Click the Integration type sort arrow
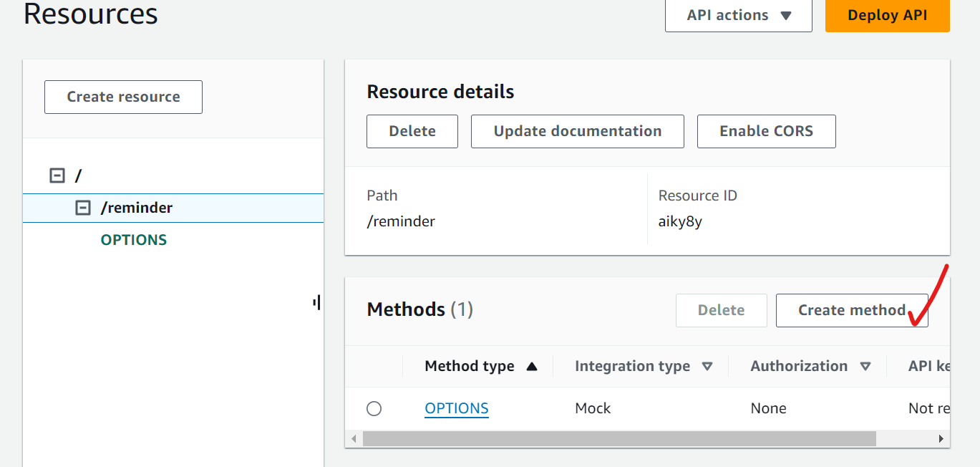This screenshot has height=467, width=980. 707,367
